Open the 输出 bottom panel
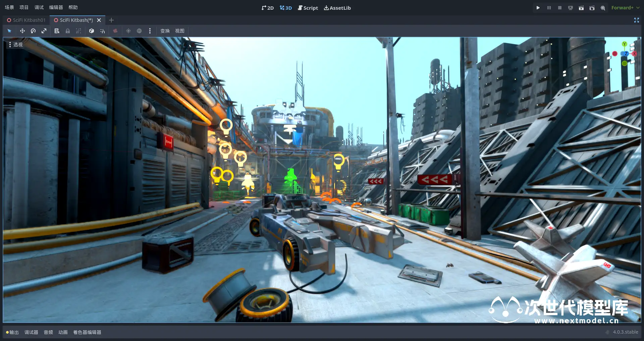The height and width of the screenshot is (341, 644). 12,332
